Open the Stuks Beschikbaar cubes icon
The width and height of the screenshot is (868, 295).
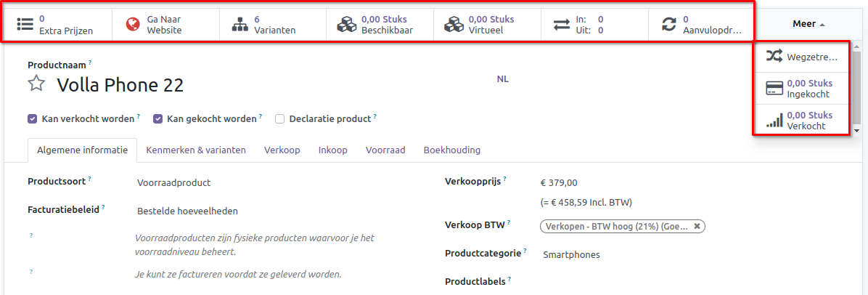click(x=347, y=24)
